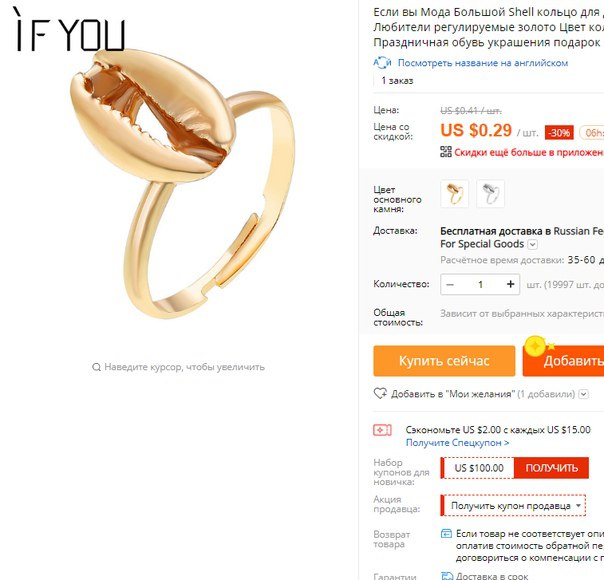
Task: Open the wishlist dropdown chevron
Action: 584,394
